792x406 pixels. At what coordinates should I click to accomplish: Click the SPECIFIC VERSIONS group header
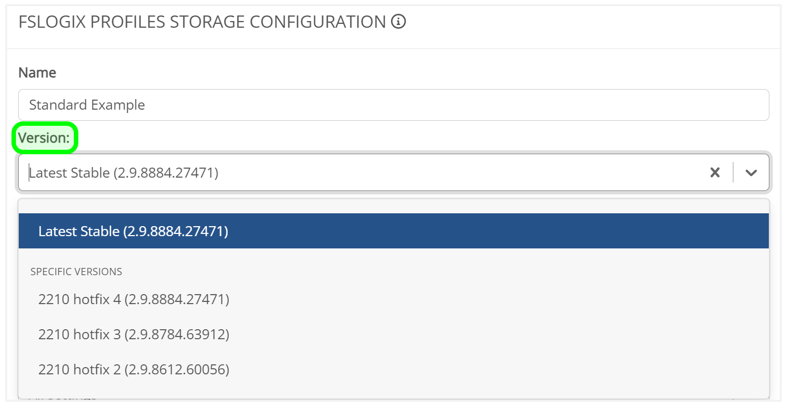(x=76, y=271)
